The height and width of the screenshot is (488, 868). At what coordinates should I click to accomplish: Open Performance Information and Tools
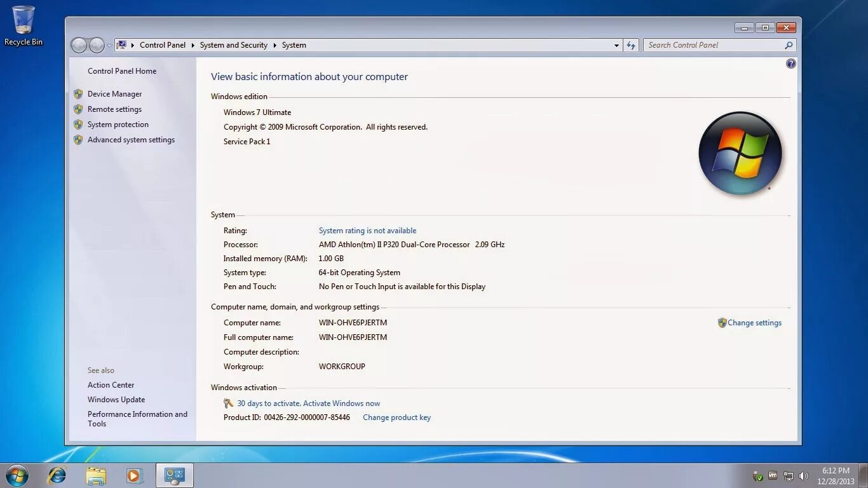(x=137, y=419)
